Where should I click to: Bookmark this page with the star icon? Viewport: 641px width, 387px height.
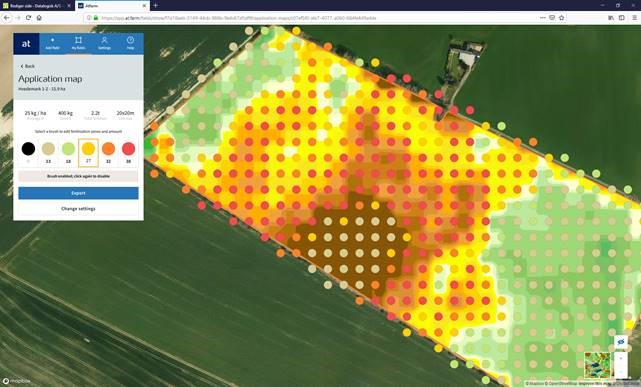561,18
